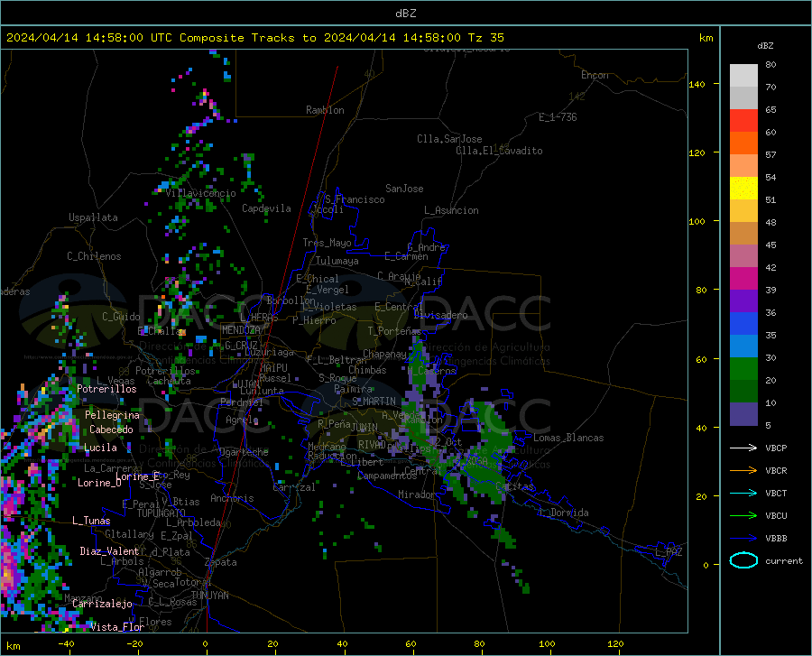The height and width of the screenshot is (656, 812).
Task: Click the Anchoris place label
Action: pos(232,499)
